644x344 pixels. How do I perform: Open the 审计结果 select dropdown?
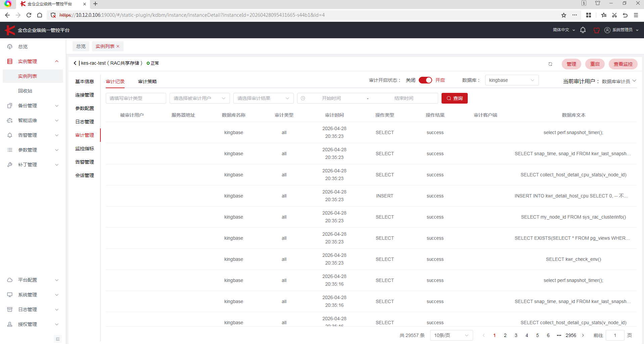(x=263, y=98)
